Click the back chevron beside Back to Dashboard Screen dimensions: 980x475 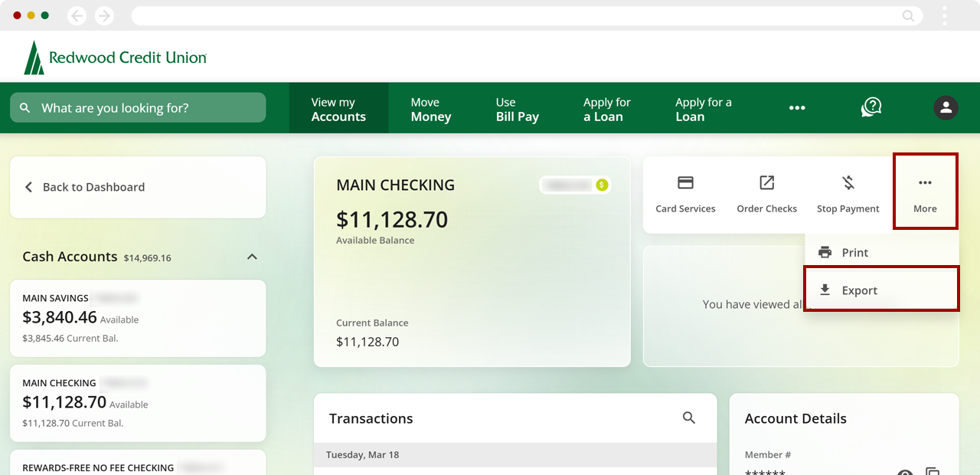(x=29, y=187)
